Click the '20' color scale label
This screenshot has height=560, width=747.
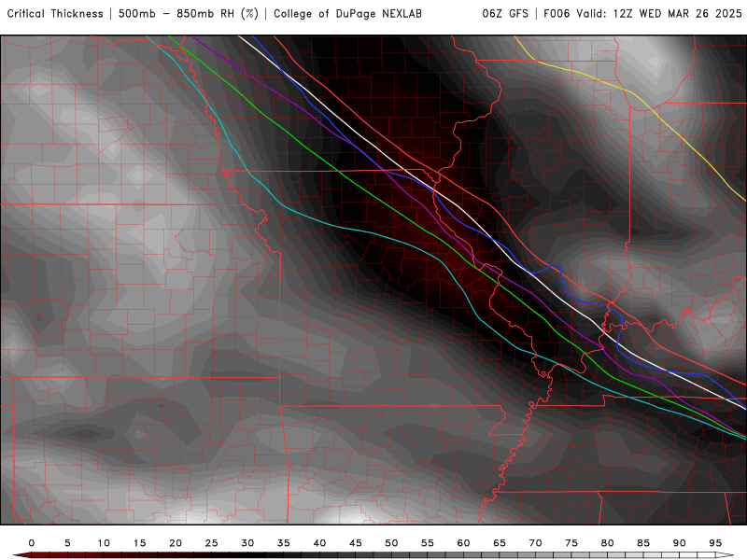176,543
